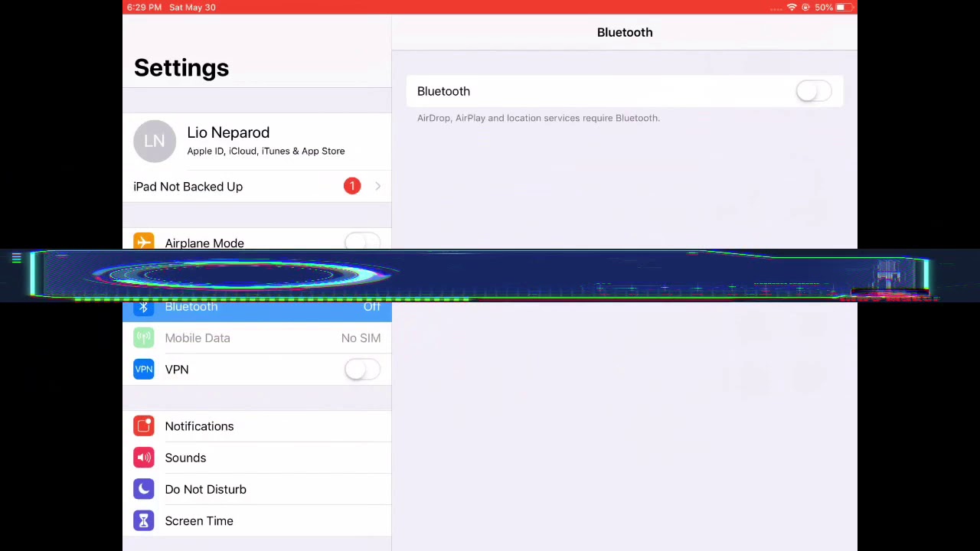Click the battery icon in status bar

pos(843,7)
